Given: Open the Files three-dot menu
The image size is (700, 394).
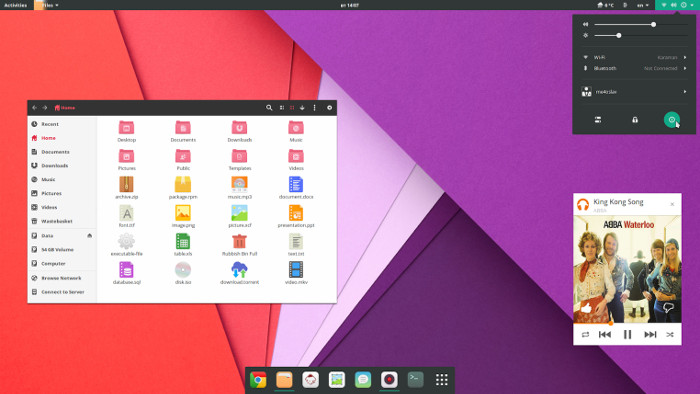Looking at the screenshot, I should tap(314, 108).
